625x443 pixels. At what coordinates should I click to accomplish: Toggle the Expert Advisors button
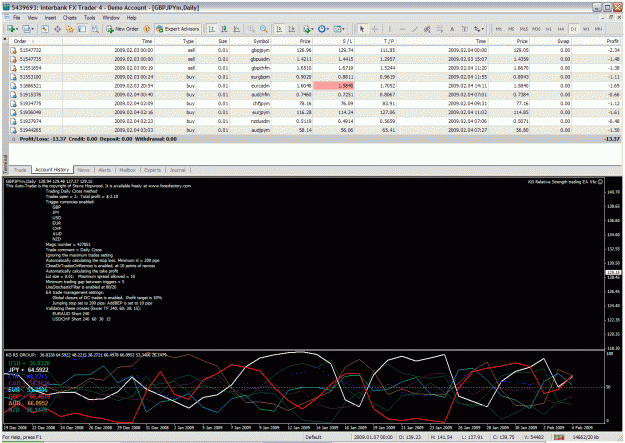point(178,29)
